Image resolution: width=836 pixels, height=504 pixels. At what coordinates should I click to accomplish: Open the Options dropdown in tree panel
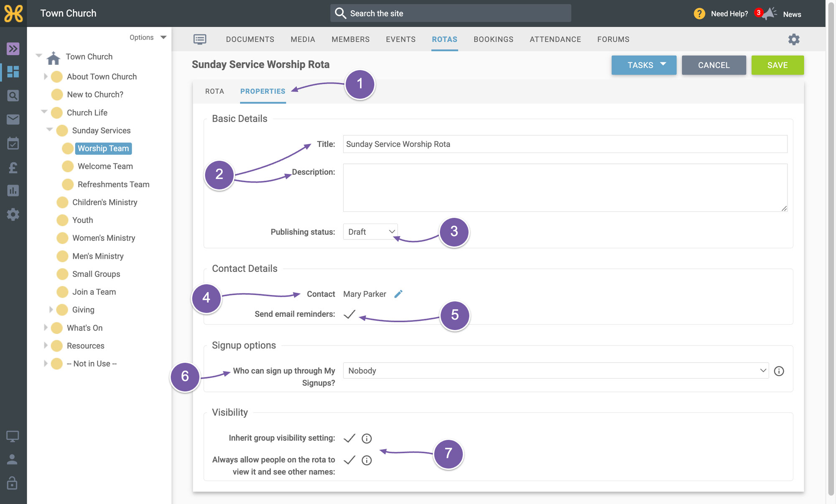148,37
